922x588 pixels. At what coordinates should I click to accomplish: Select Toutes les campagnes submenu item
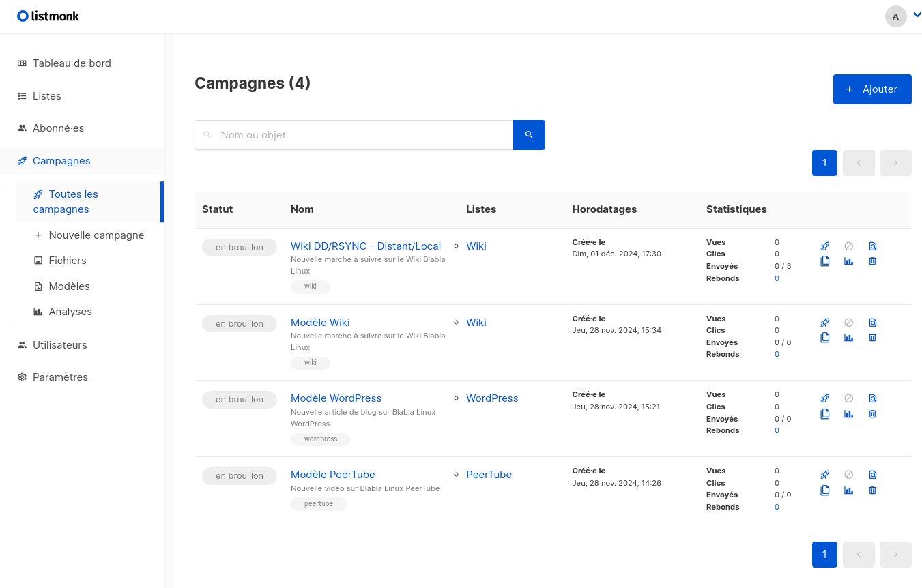(x=89, y=202)
